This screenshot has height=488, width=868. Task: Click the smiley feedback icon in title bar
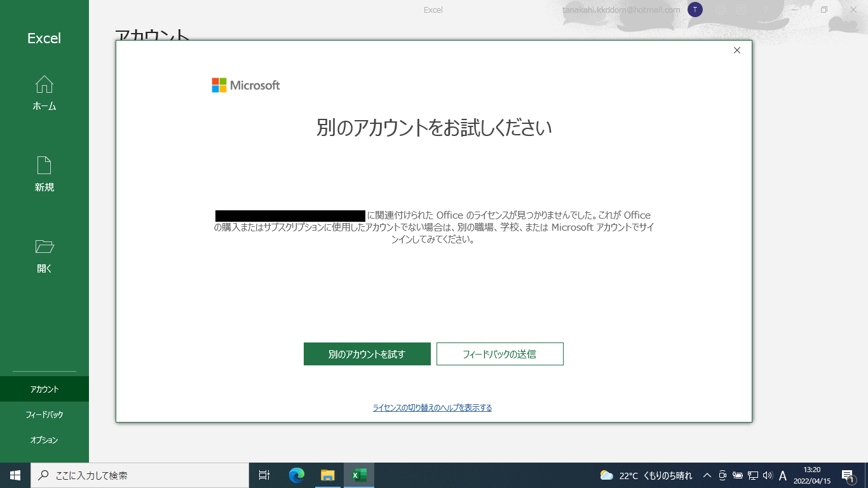tap(721, 10)
